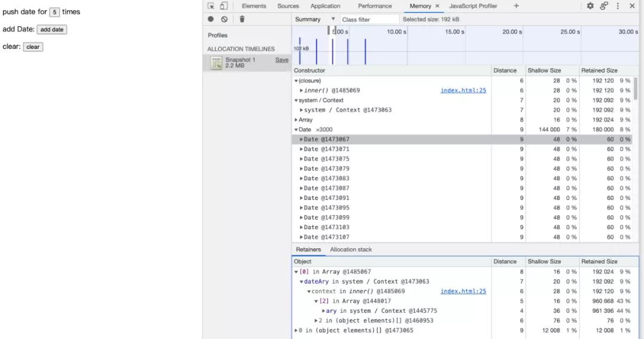Click the add date button
The width and height of the screenshot is (644, 339).
52,30
